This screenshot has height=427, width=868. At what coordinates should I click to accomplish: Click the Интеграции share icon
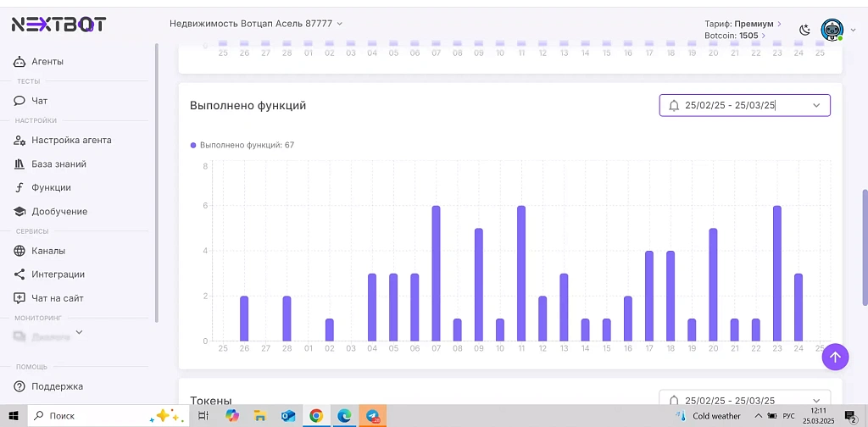pyautogui.click(x=19, y=274)
